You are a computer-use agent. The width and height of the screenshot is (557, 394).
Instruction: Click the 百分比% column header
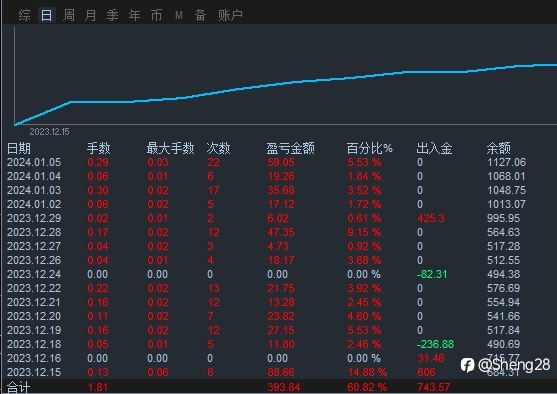[x=369, y=148]
